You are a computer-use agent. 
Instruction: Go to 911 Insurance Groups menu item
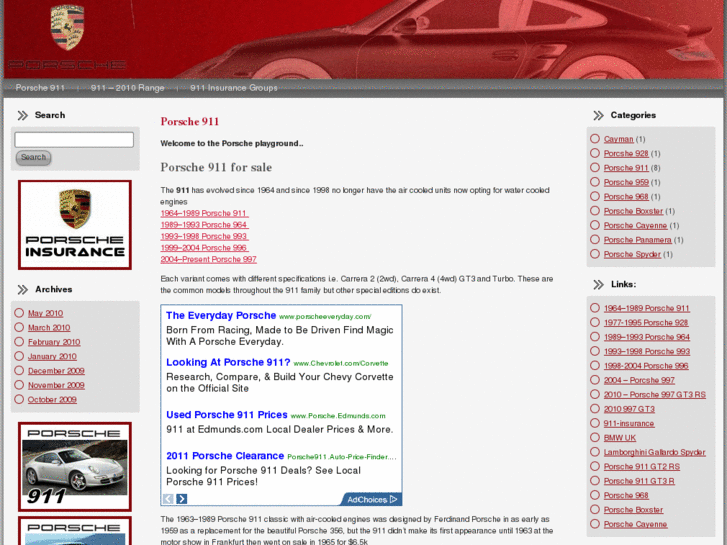(x=233, y=88)
